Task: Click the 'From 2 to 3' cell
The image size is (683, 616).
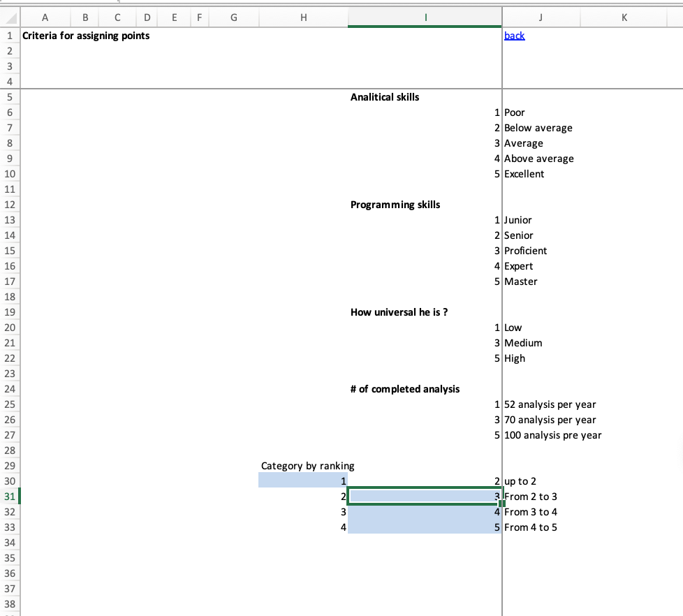Action: [531, 497]
